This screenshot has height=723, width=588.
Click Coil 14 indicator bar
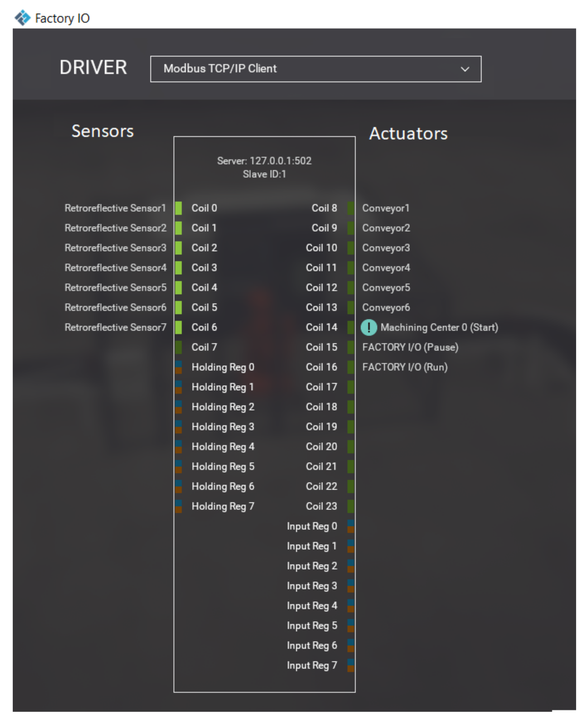pyautogui.click(x=351, y=328)
